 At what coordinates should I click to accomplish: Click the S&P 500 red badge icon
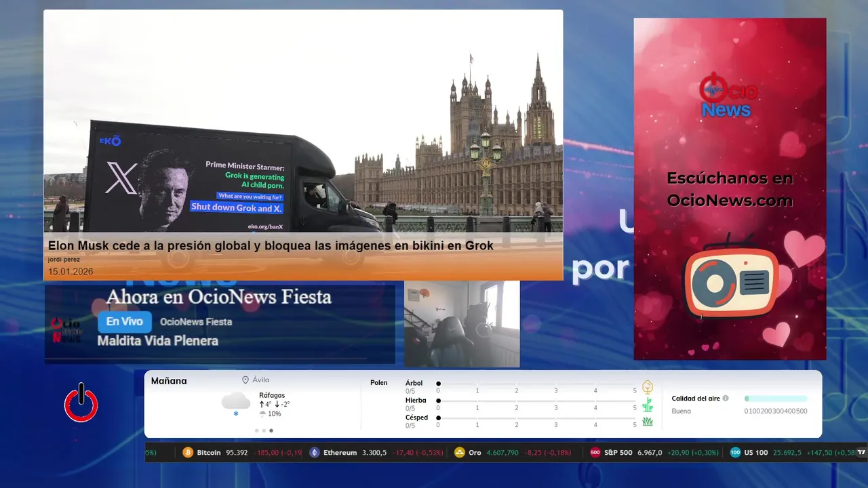coord(595,453)
